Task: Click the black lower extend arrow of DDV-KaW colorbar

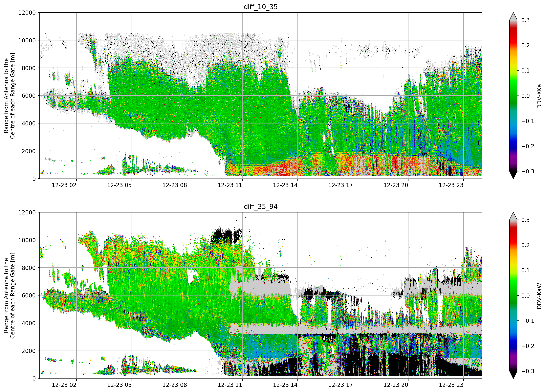Action: [x=513, y=375]
